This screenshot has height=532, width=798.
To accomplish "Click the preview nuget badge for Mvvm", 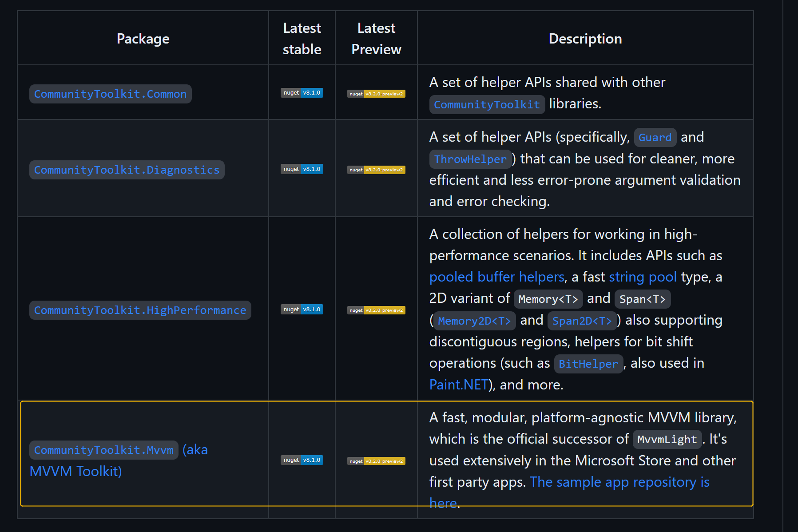I will click(x=376, y=461).
